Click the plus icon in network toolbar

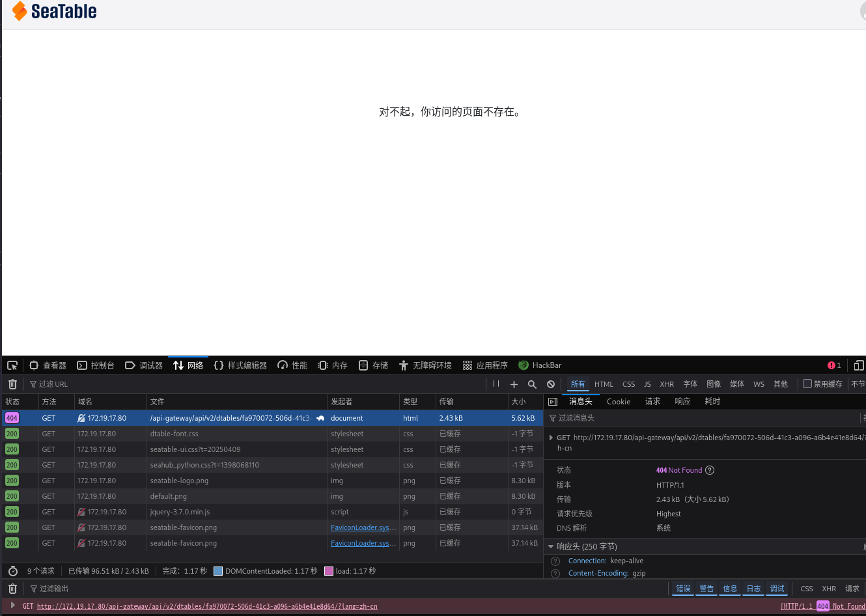pyautogui.click(x=514, y=384)
